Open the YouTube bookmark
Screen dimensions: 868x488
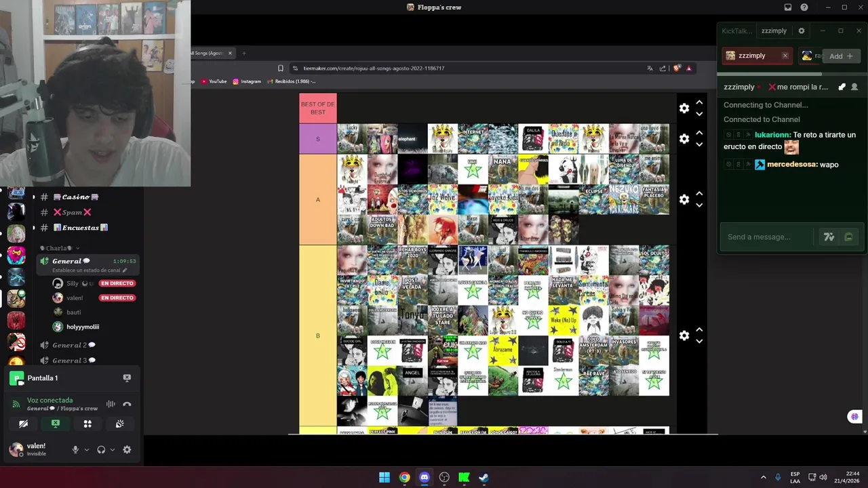click(x=214, y=81)
